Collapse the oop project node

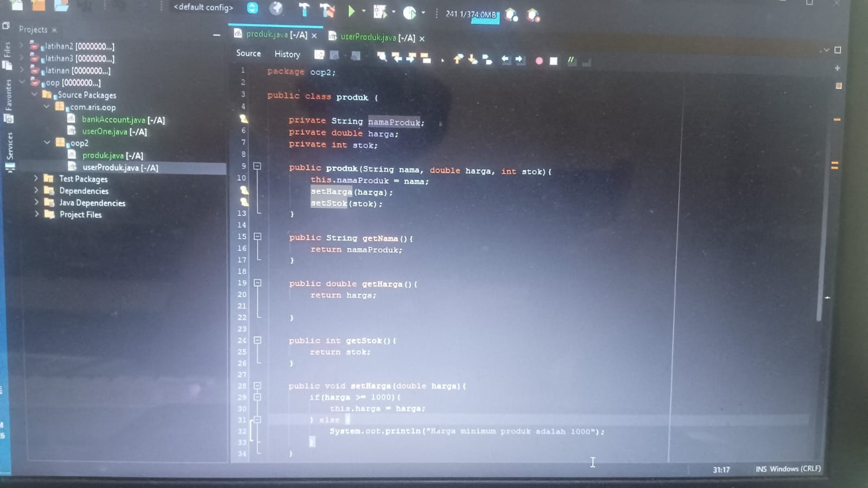(22, 81)
